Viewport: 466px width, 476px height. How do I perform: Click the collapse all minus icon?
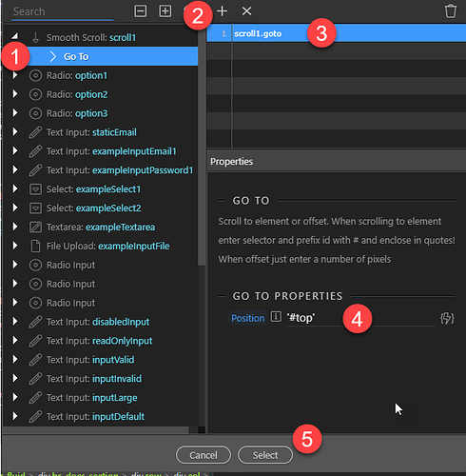[x=140, y=11]
